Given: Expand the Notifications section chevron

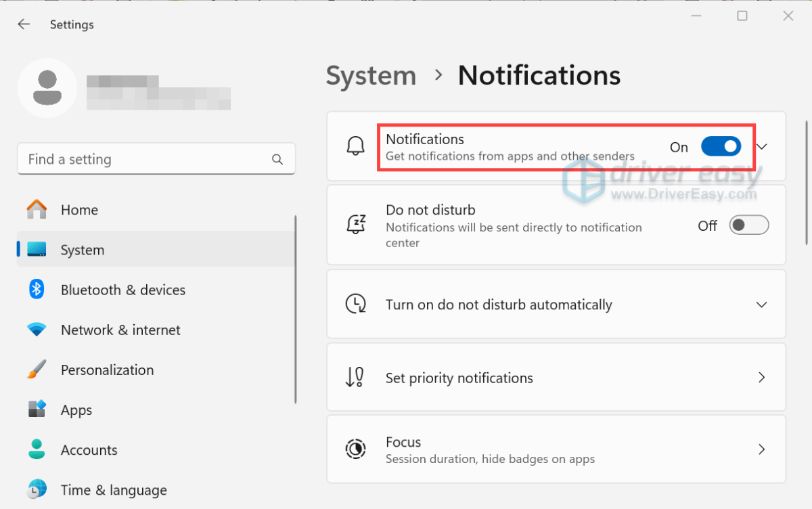Looking at the screenshot, I should tap(762, 146).
